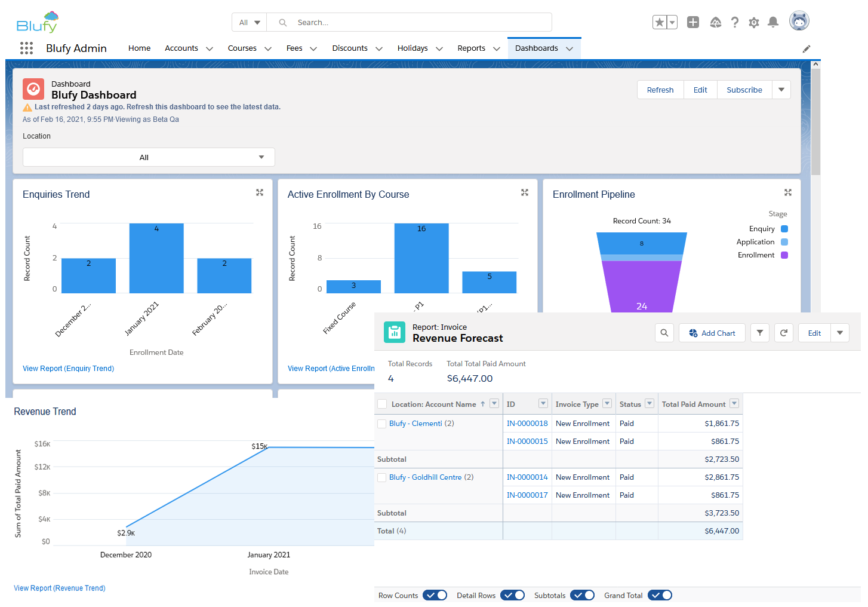
Task: Expand the Discounts tab chevron
Action: coord(379,49)
